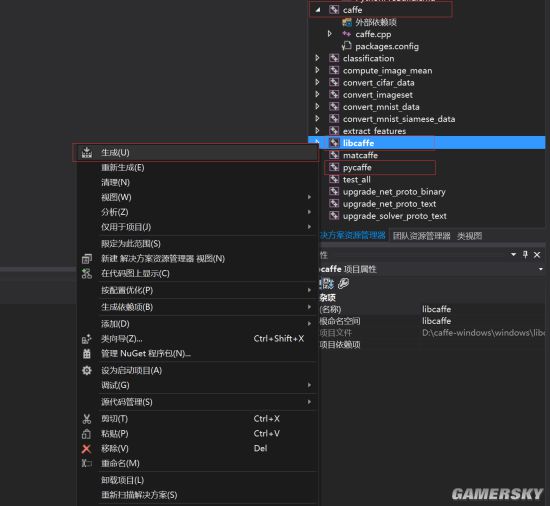Click the wrench property pages icon
550x506 pixels.
(x=344, y=283)
